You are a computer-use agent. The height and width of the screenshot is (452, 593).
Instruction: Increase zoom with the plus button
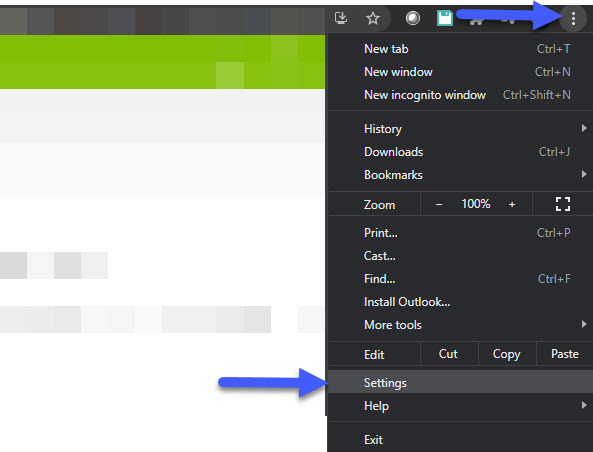click(512, 204)
